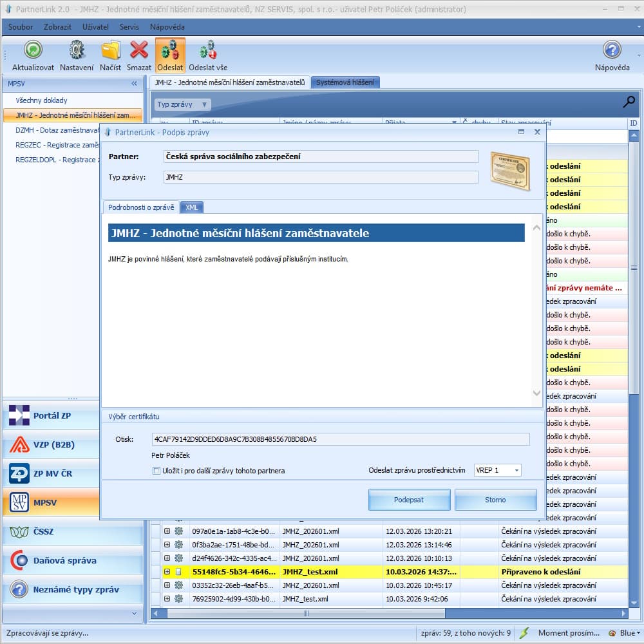Click the search magnifier icon
Screen dimensions: 644x644
tap(629, 102)
